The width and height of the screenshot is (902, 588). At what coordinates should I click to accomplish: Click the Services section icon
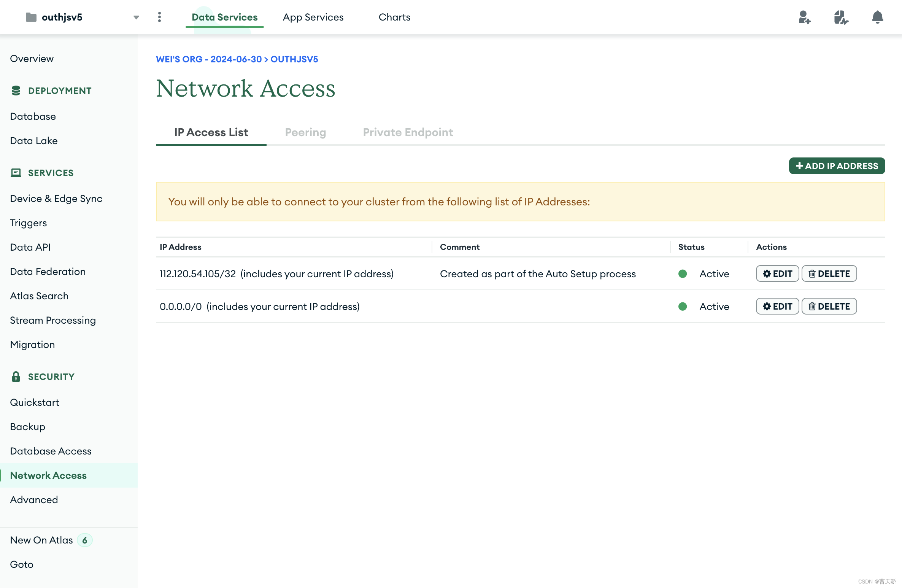16,173
